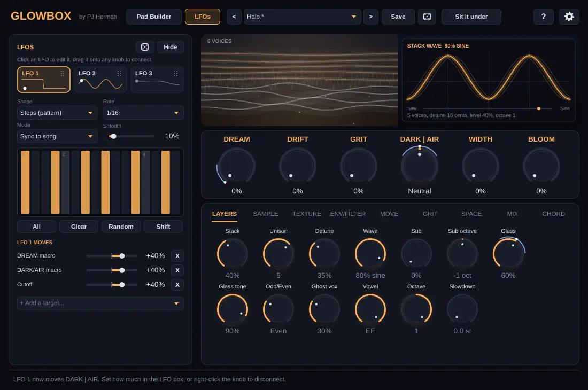
Task: Open the CHORD tab
Action: coord(553,214)
